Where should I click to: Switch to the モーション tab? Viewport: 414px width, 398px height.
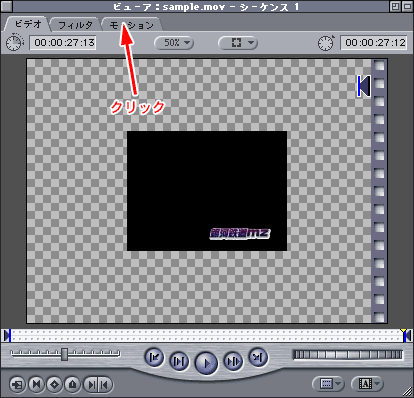click(132, 25)
